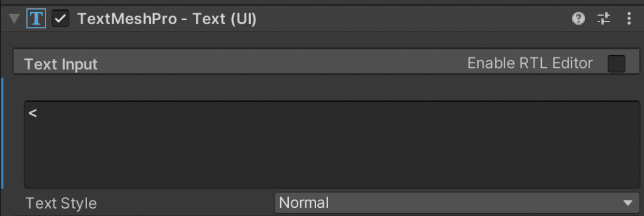Enable the RTL Editor checkbox
Screen dimensions: 644x216
coord(616,64)
